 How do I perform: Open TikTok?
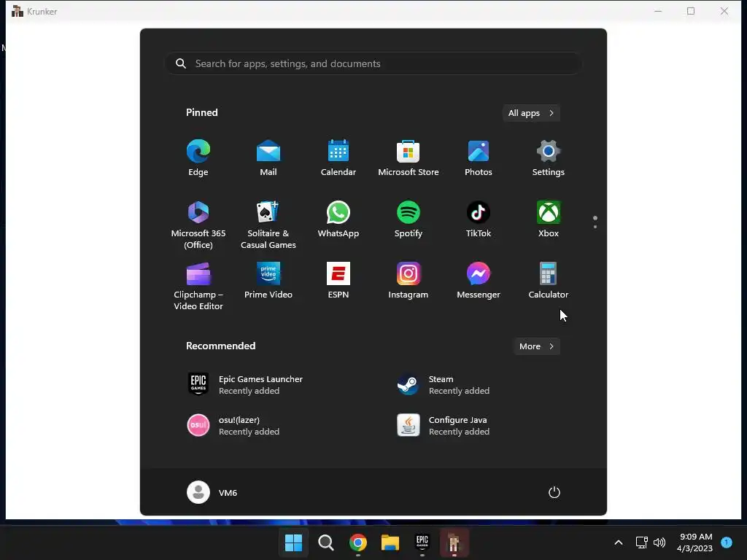click(479, 219)
